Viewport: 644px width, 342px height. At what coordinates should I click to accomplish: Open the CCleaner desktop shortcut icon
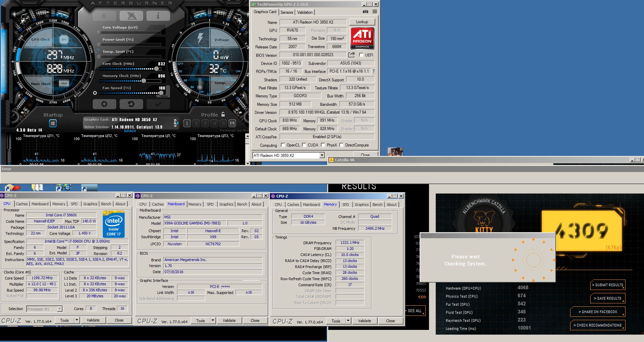point(13,187)
